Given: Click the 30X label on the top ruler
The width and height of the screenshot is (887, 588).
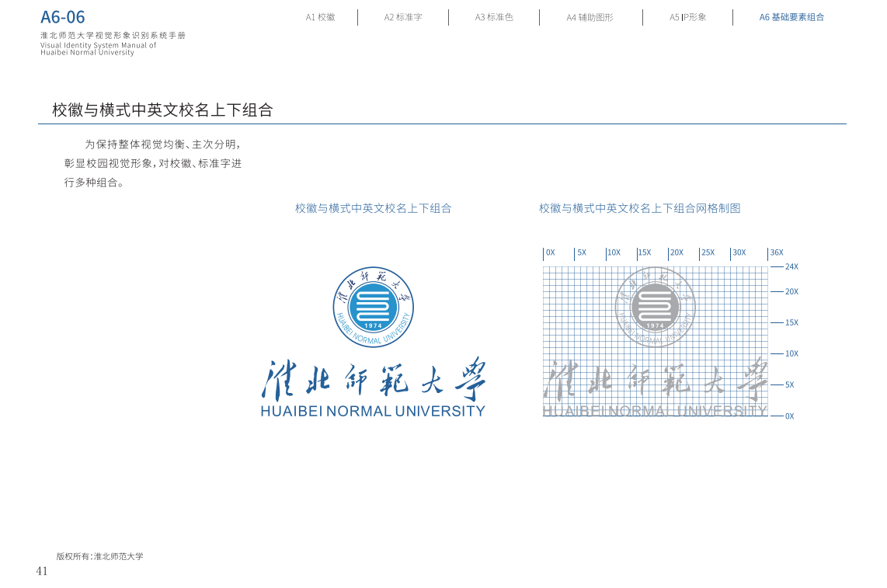Looking at the screenshot, I should [739, 252].
